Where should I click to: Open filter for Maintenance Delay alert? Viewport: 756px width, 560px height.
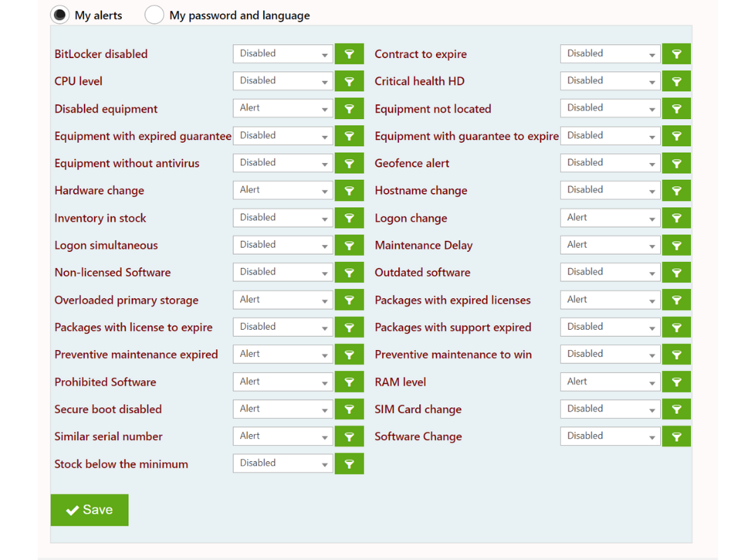click(x=676, y=245)
